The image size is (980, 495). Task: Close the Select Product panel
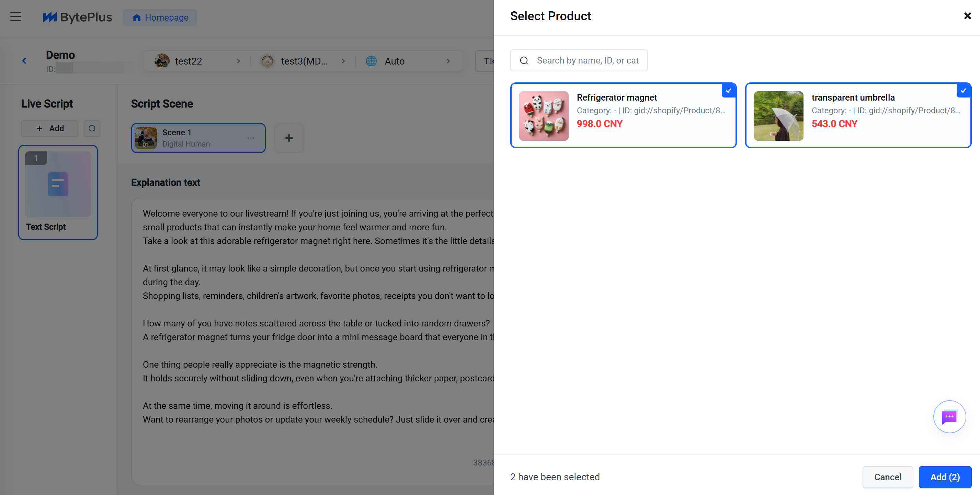click(x=967, y=16)
